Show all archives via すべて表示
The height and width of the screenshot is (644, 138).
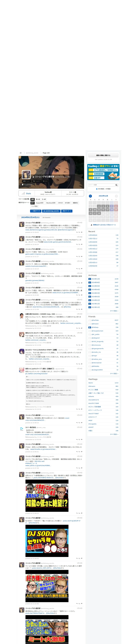(x=114, y=311)
